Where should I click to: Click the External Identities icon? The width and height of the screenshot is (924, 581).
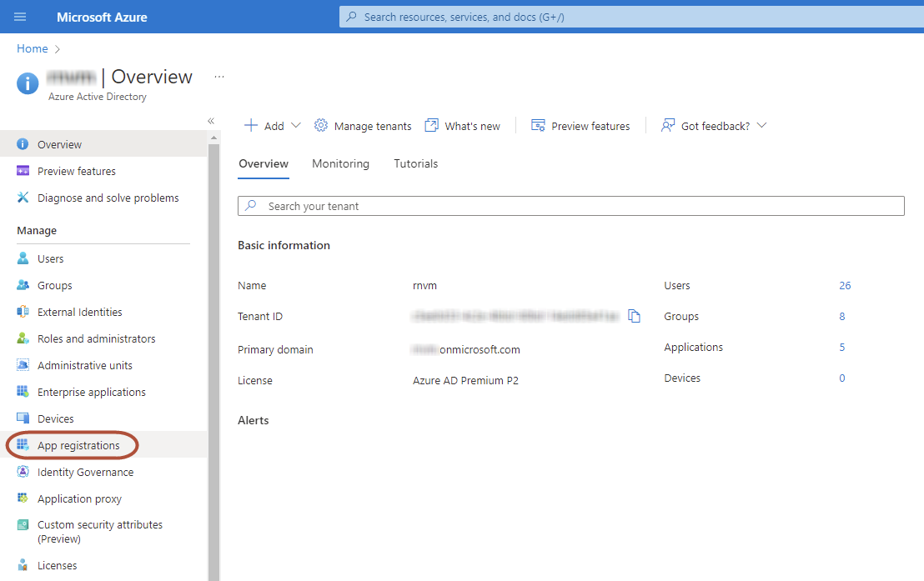[x=23, y=312]
